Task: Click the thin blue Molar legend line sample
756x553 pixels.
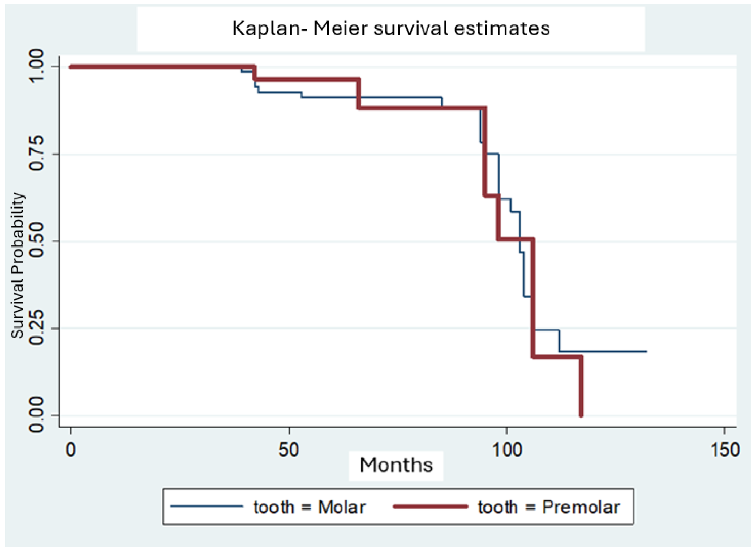Action: pos(207,506)
